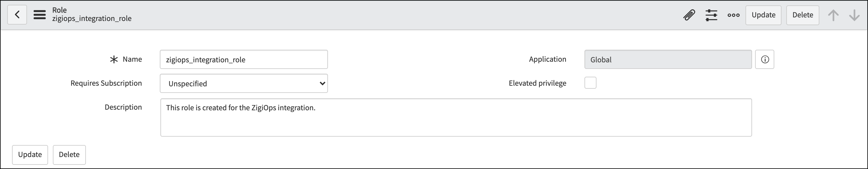
Task: Click the Role zigiops_integration_role header title
Action: (x=92, y=14)
